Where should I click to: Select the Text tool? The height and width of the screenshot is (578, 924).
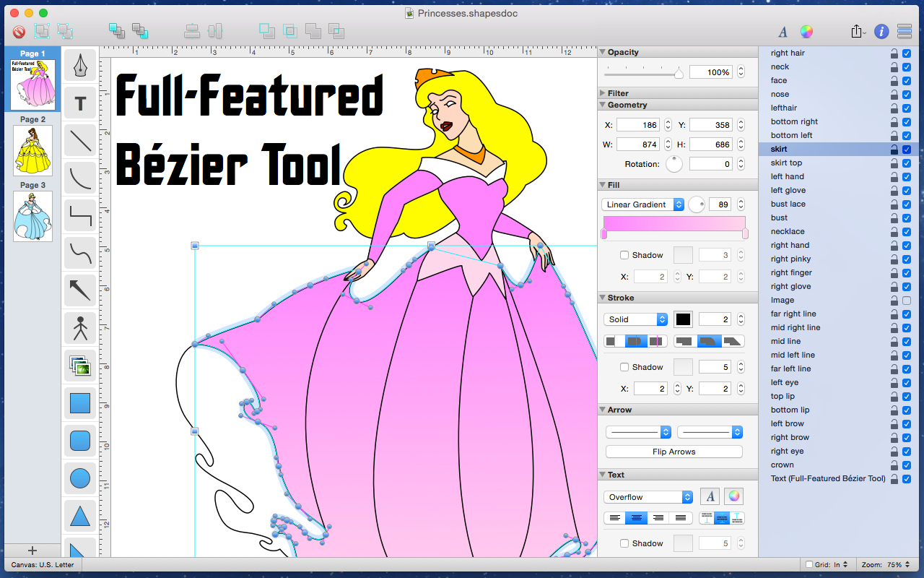(80, 103)
